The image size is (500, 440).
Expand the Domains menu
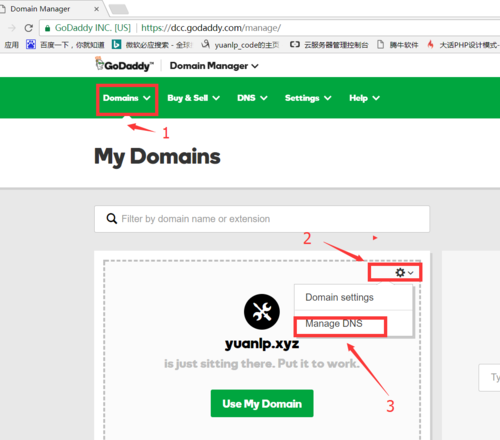pos(127,98)
